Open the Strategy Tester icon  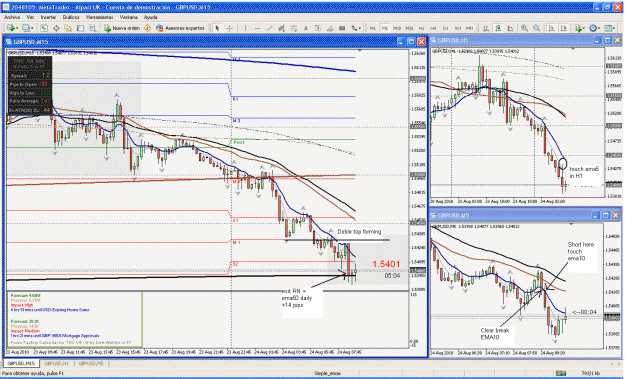[x=92, y=28]
